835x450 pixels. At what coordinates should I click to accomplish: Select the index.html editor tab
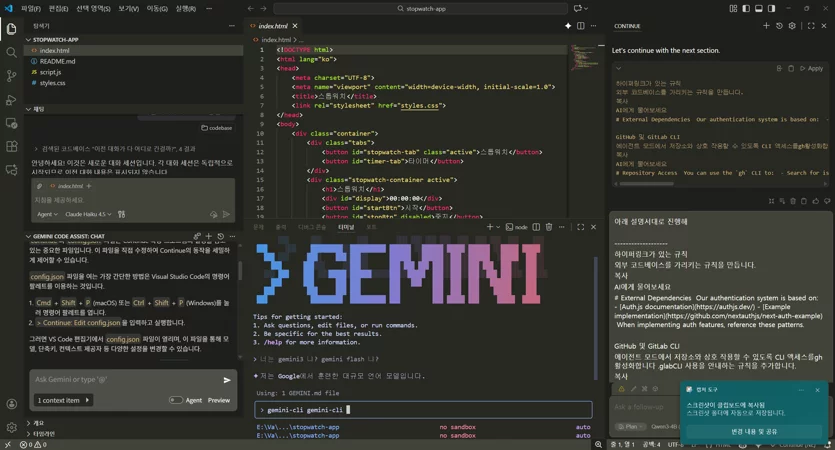click(273, 26)
